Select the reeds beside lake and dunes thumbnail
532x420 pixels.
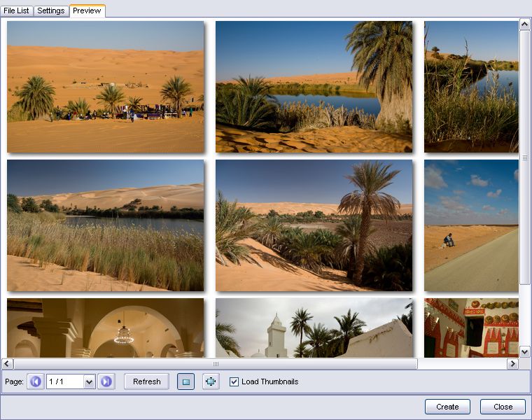pyautogui.click(x=106, y=225)
